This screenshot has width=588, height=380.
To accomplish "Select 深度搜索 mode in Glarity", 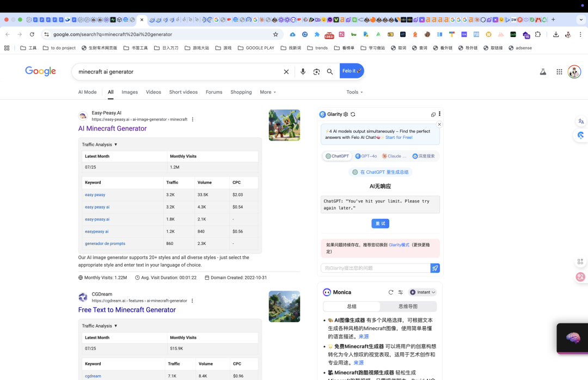I will pyautogui.click(x=424, y=156).
